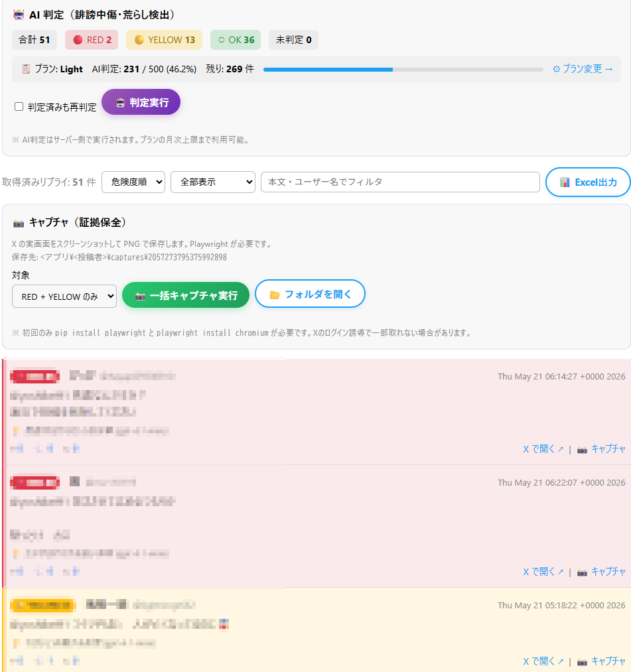Screen dimensions: 631x672
Task: Click キャプチャ link for the 06:22:07 reply
Action: pos(608,572)
